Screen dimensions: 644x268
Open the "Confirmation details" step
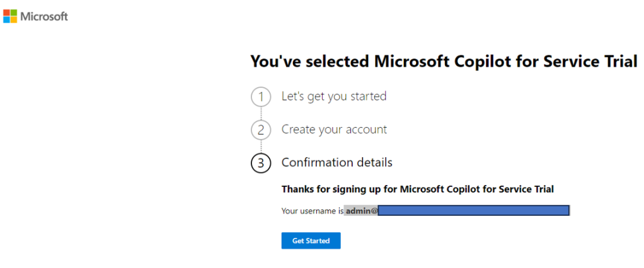(x=336, y=163)
